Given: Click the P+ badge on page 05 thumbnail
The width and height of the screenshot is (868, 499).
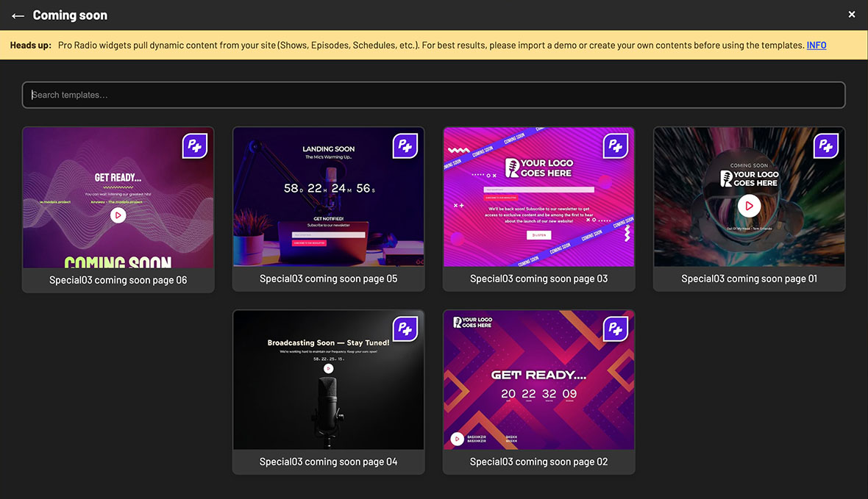Looking at the screenshot, I should point(405,146).
